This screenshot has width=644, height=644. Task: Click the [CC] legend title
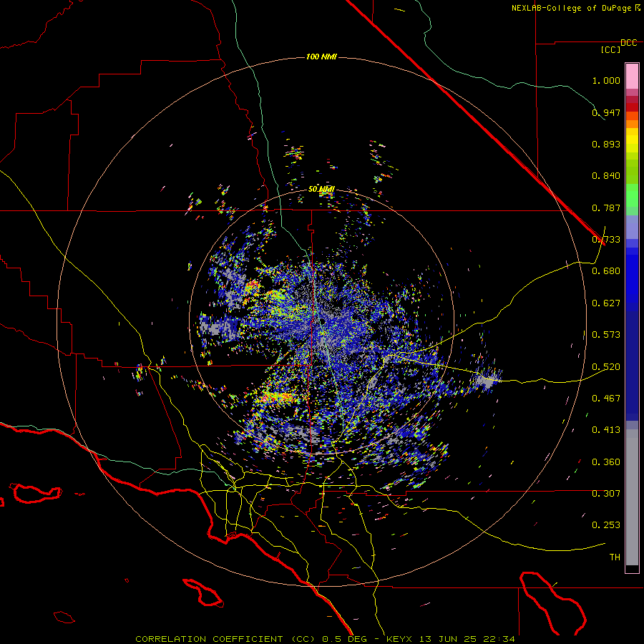[x=610, y=49]
